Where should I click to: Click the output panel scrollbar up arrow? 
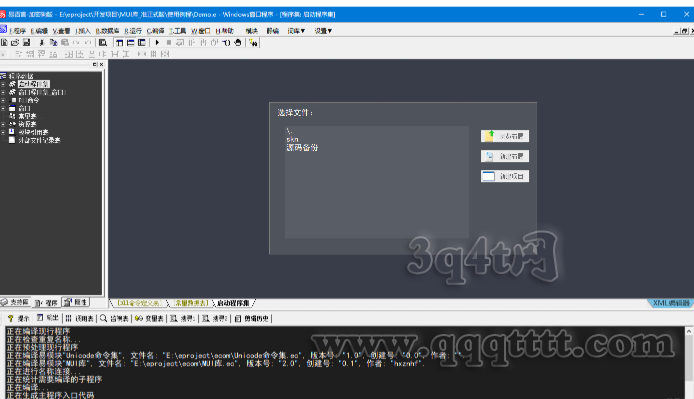pyautogui.click(x=689, y=331)
